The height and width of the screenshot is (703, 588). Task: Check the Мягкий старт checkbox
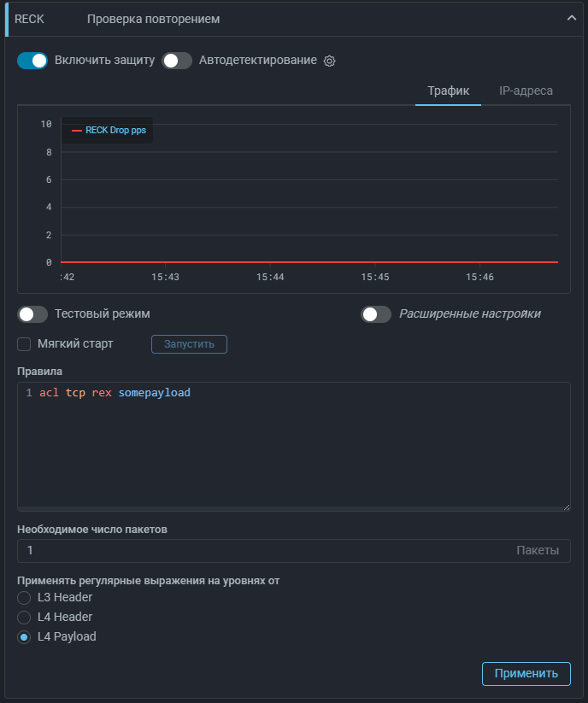(x=25, y=344)
